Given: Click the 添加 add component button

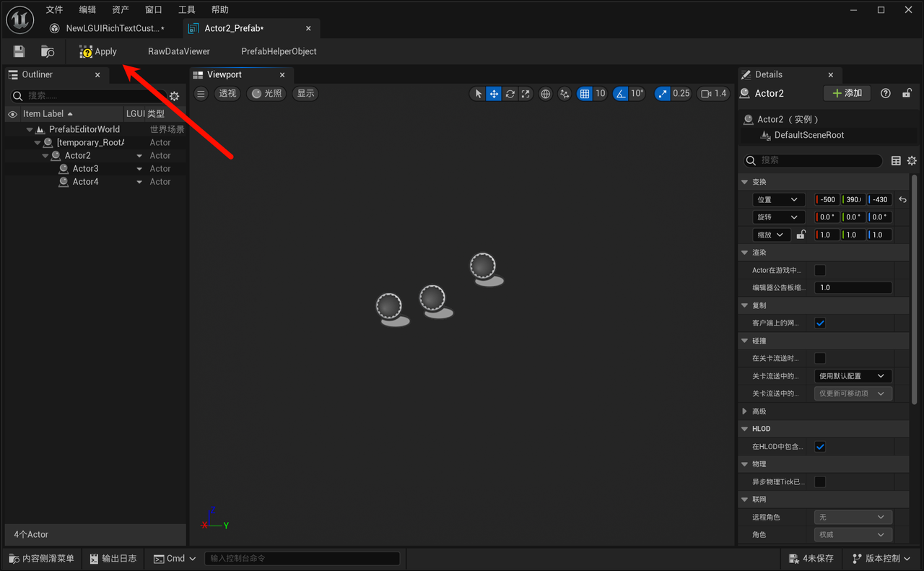Looking at the screenshot, I should pyautogui.click(x=847, y=93).
